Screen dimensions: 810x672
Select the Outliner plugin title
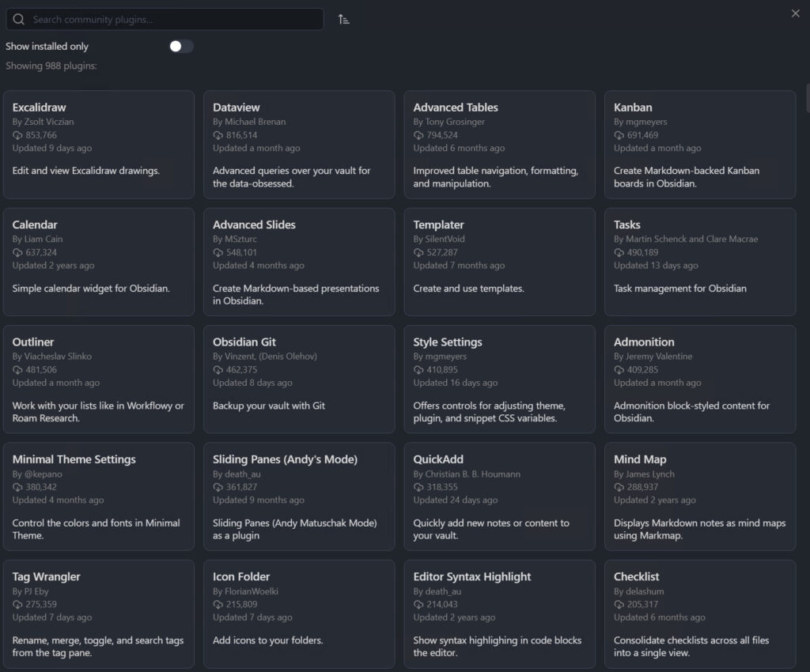(x=33, y=342)
